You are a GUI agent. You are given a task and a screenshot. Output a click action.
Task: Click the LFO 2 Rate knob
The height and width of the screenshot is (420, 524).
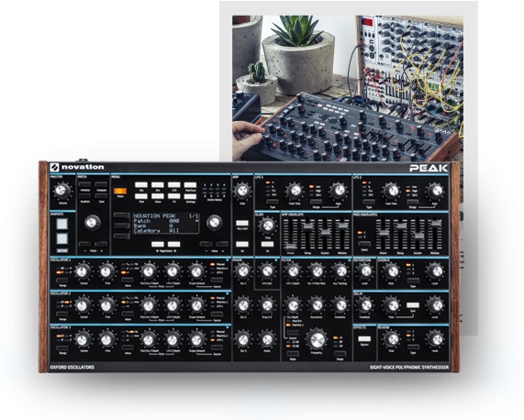click(x=435, y=191)
